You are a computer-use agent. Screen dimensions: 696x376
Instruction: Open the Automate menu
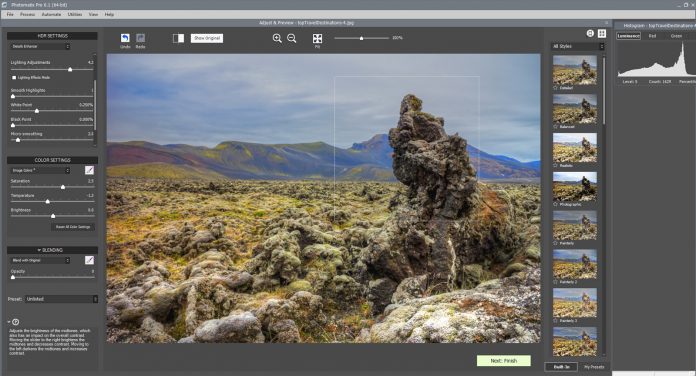pos(51,14)
